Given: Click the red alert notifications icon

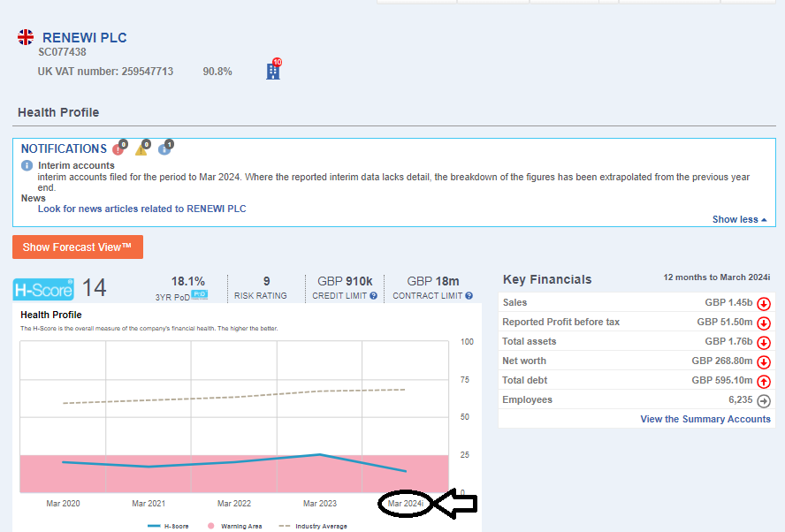Looking at the screenshot, I should coord(118,148).
